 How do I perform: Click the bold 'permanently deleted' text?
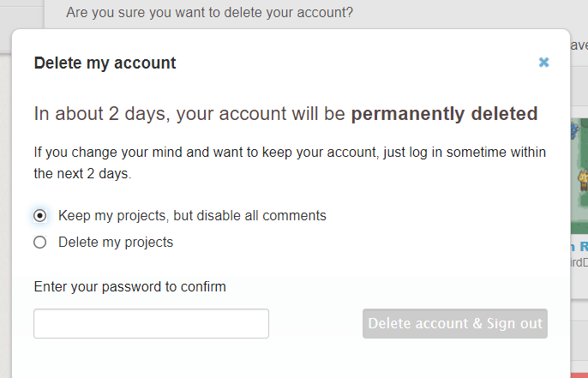[x=444, y=114]
